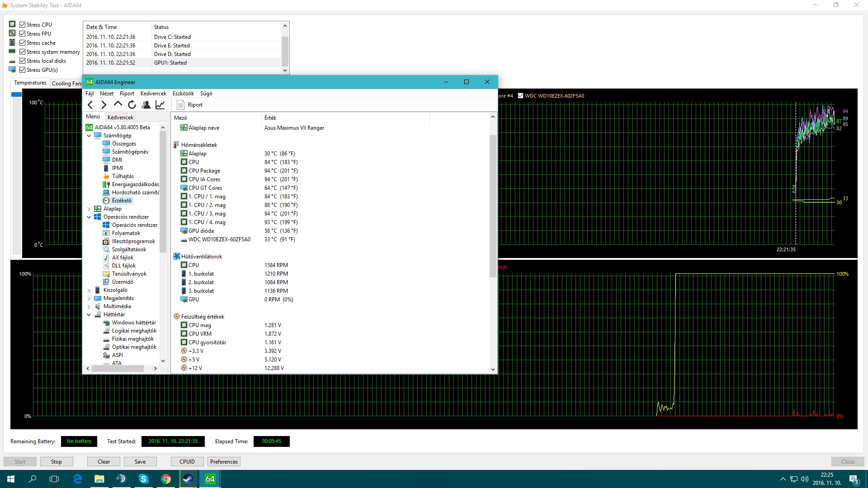Open the Task View taskbar icon
This screenshot has width=868, height=488.
[x=54, y=479]
